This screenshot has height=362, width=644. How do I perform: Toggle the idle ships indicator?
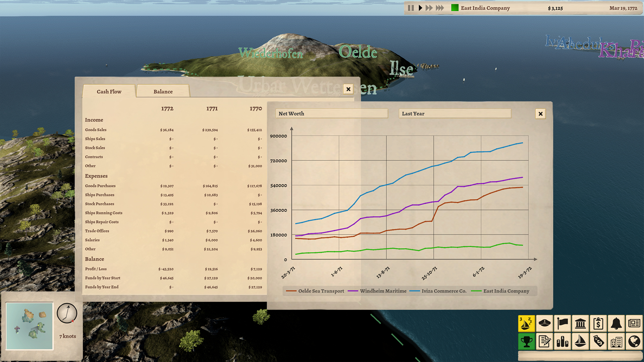tap(526, 324)
